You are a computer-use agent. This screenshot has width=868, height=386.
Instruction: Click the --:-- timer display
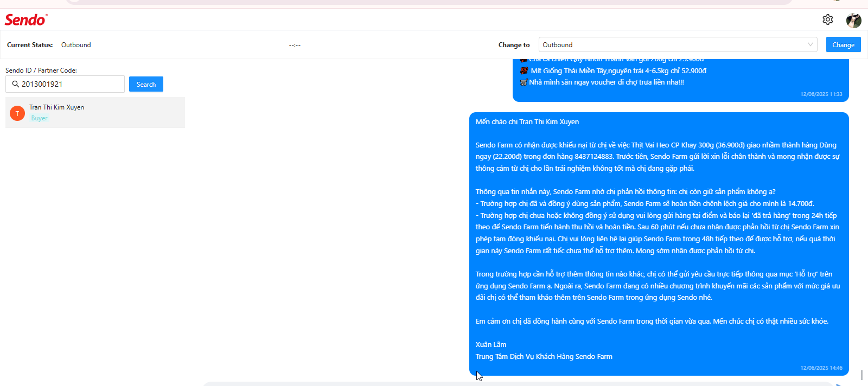(x=295, y=45)
